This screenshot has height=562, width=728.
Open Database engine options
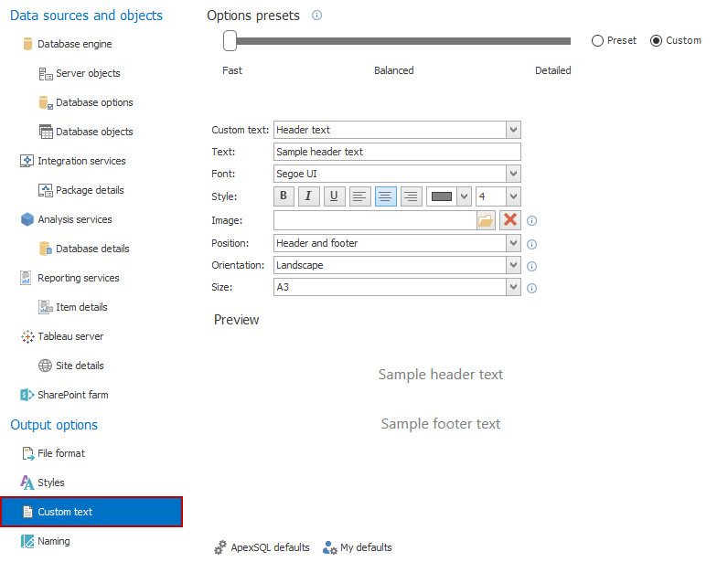click(x=74, y=44)
